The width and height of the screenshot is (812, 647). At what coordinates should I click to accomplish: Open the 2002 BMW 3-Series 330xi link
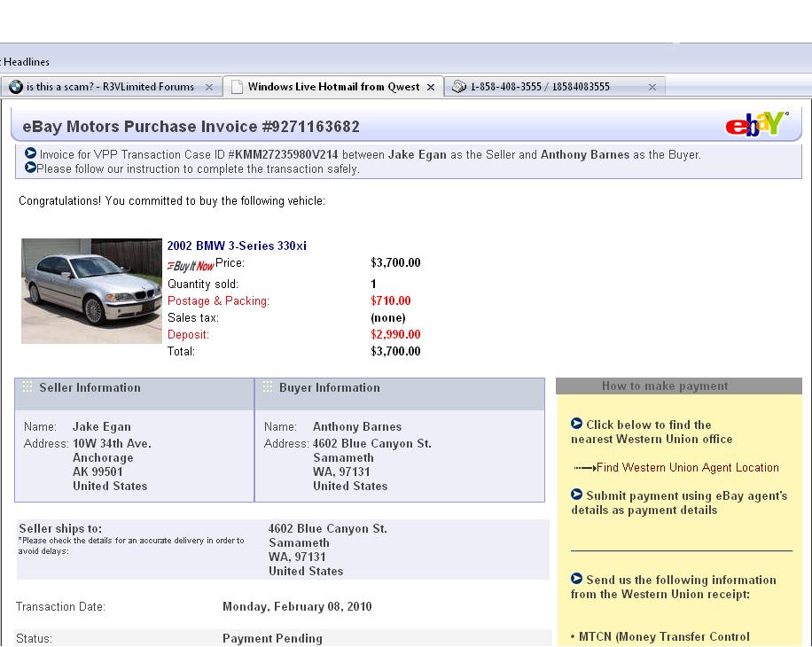(237, 246)
